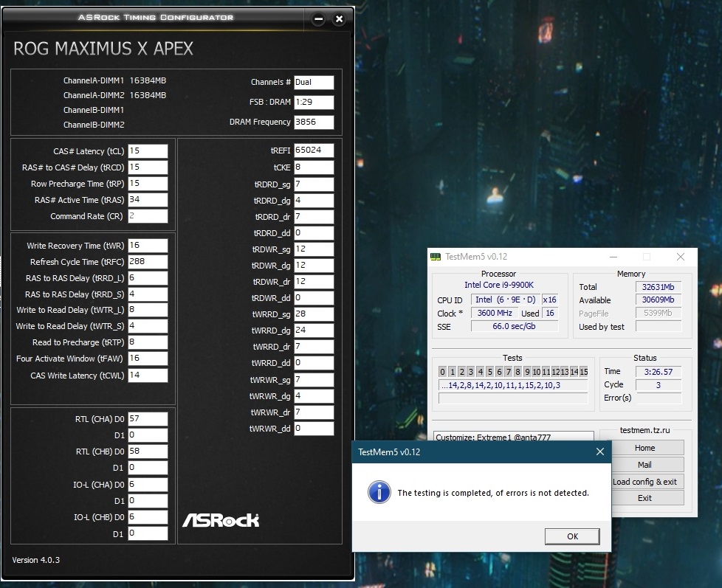Click the tWRRD_sg value field
The width and height of the screenshot is (722, 588).
(x=314, y=314)
